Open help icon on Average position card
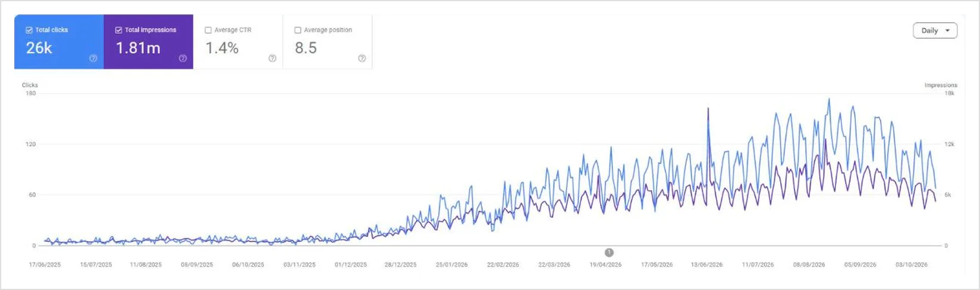The image size is (980, 290). pyautogui.click(x=362, y=58)
